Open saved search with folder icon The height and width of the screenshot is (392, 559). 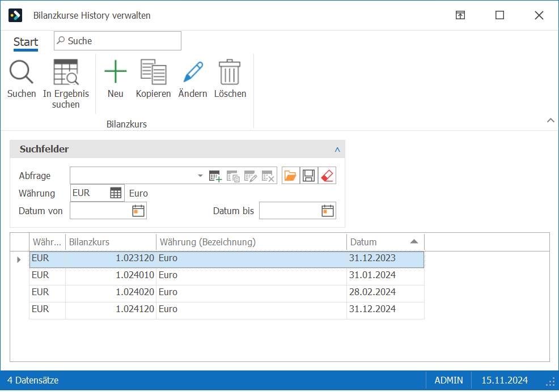coord(290,176)
